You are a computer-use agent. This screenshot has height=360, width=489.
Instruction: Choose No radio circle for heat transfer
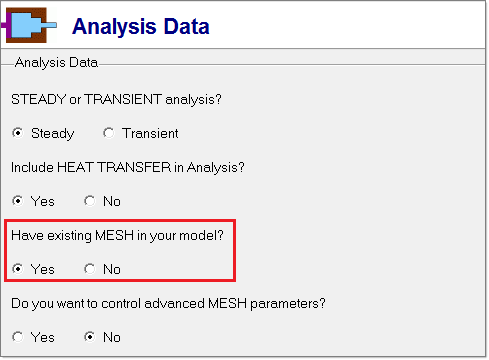[x=90, y=201]
